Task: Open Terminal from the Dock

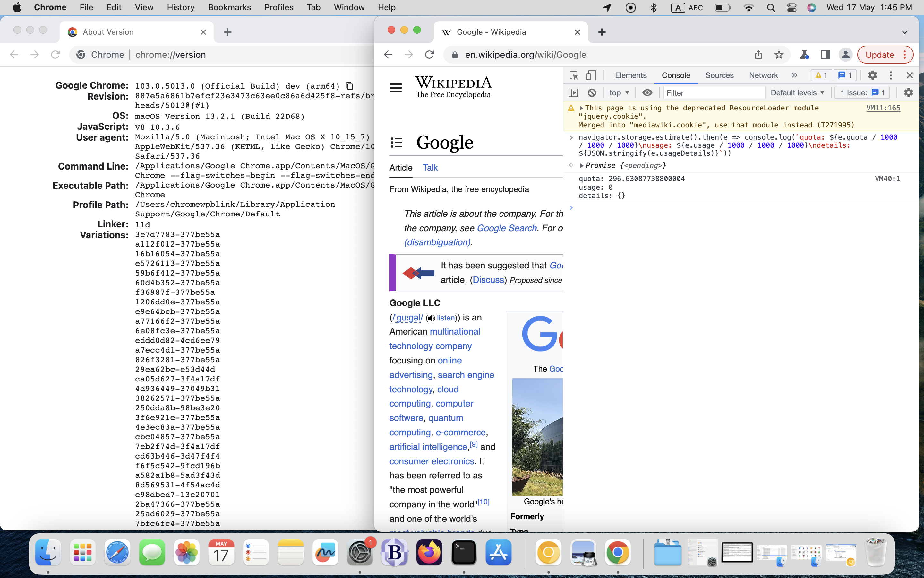Action: 464,552
